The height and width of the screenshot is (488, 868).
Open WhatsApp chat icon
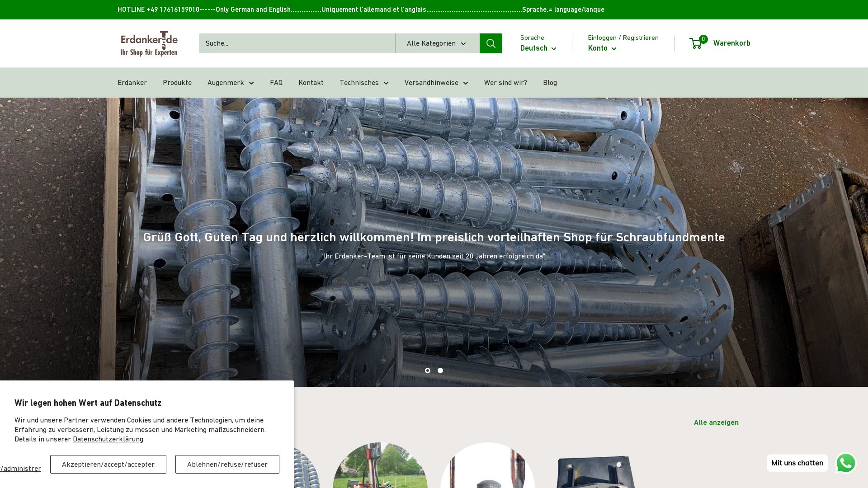(845, 463)
